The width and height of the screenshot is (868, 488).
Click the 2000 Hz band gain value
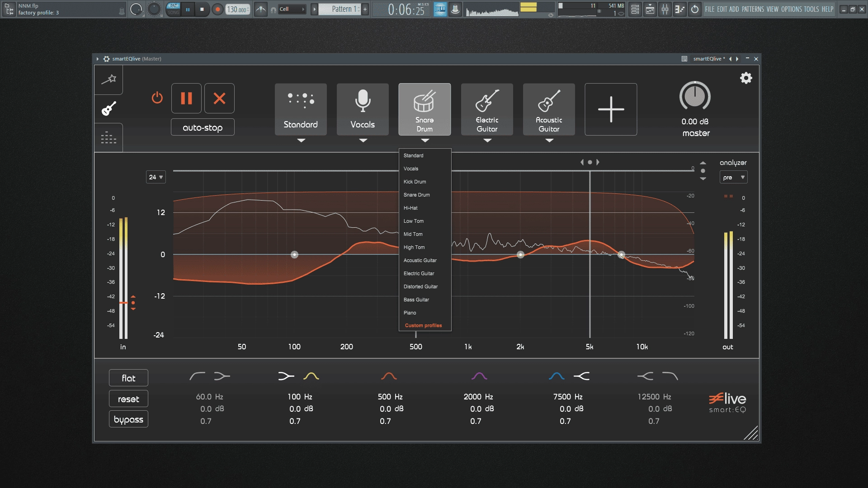click(x=482, y=409)
